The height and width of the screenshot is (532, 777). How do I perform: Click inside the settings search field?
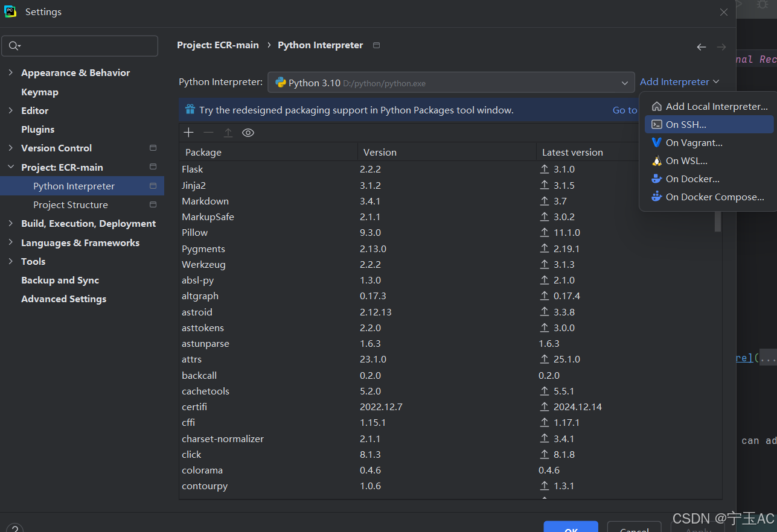80,46
